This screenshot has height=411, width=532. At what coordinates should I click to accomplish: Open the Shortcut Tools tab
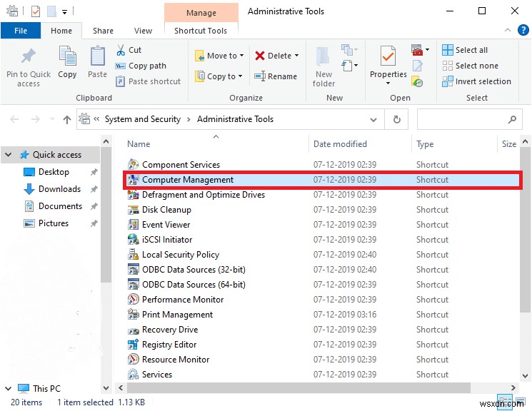(201, 31)
